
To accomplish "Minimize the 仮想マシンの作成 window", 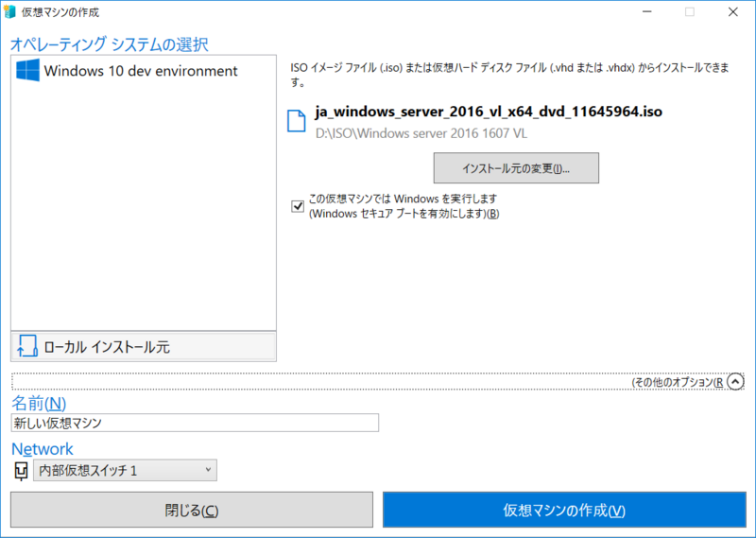I will coord(647,12).
